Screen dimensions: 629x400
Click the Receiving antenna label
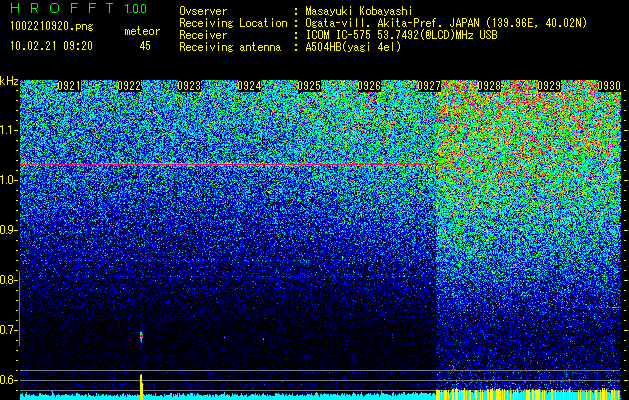[230, 47]
